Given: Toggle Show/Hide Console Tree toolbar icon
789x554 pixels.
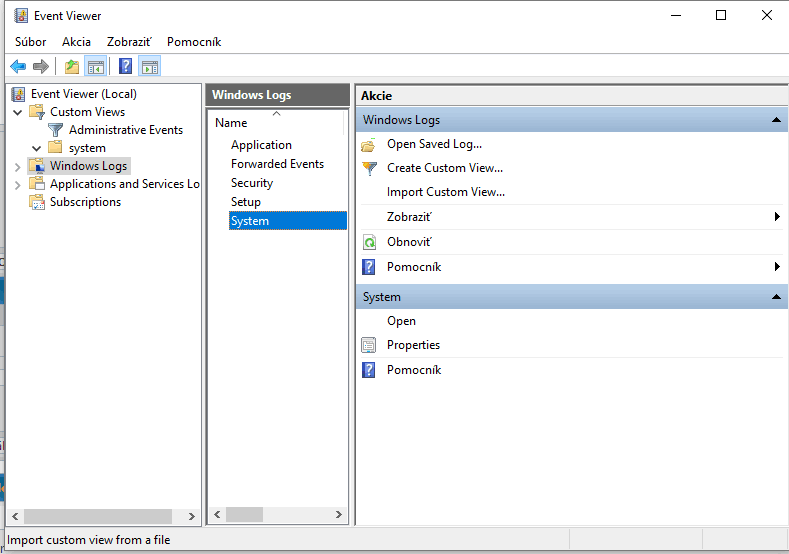Looking at the screenshot, I should tap(96, 66).
